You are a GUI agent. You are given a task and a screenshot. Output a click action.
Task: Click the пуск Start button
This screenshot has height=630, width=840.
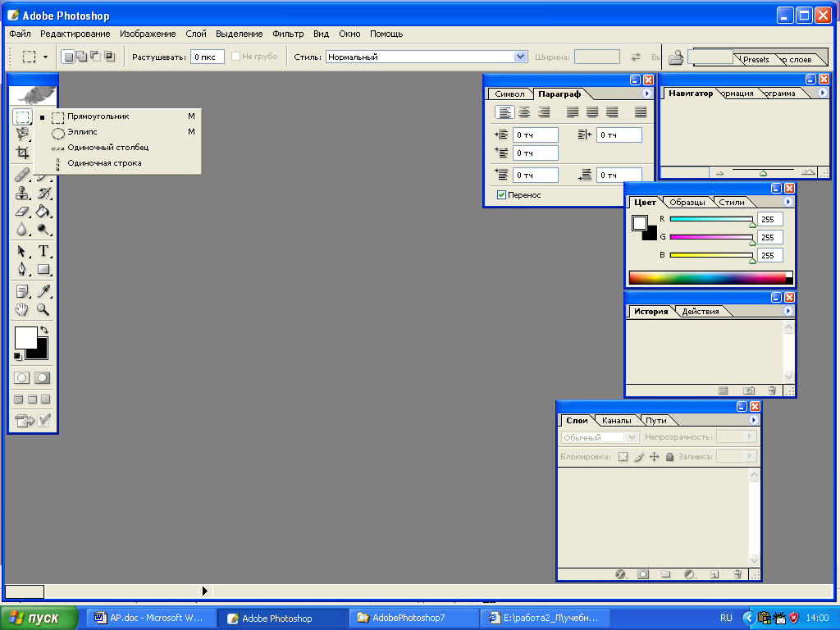point(39,619)
